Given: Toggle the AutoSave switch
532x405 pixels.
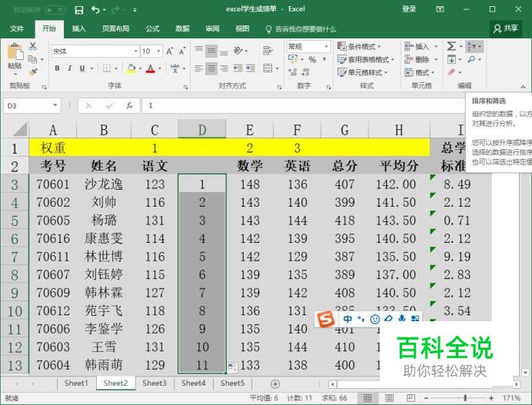Looking at the screenshot, I should pos(55,10).
